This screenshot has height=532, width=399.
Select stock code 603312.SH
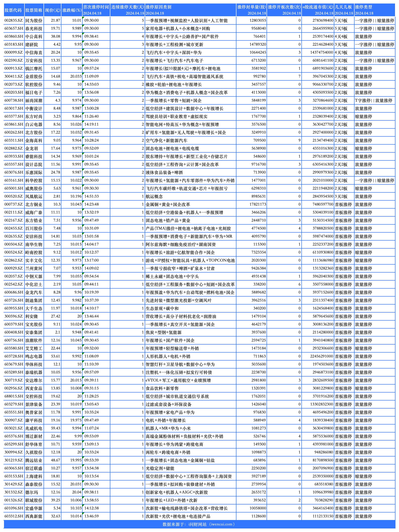(14, 516)
